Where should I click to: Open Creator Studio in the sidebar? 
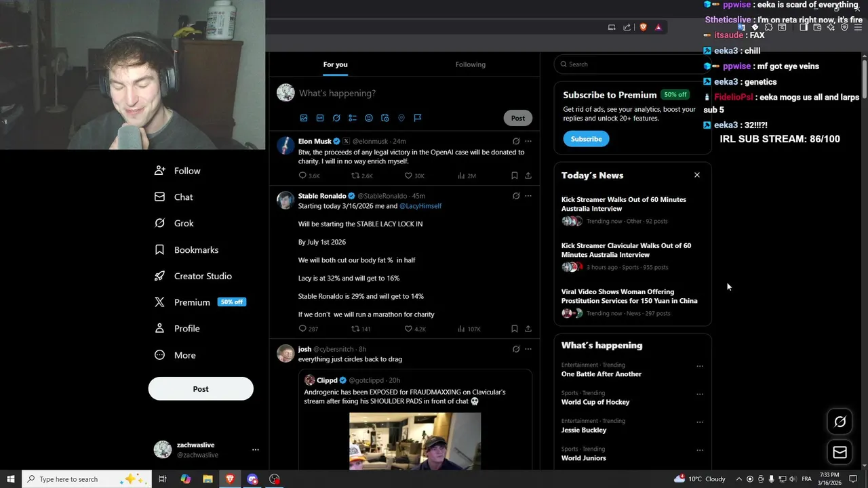pyautogui.click(x=193, y=276)
